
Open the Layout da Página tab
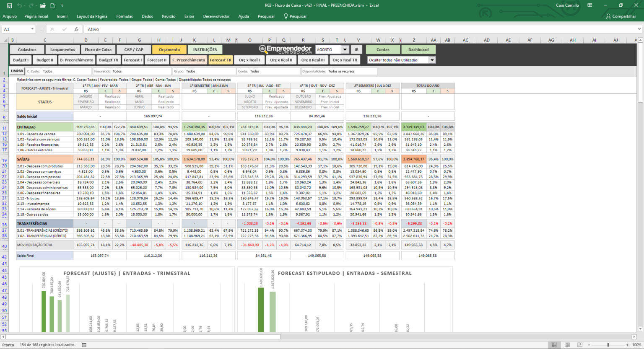tap(92, 16)
